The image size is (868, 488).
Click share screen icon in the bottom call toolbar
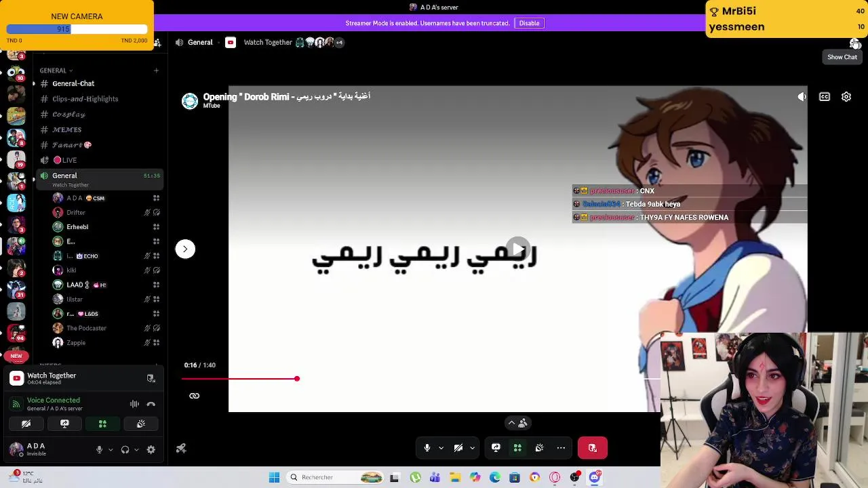click(496, 448)
